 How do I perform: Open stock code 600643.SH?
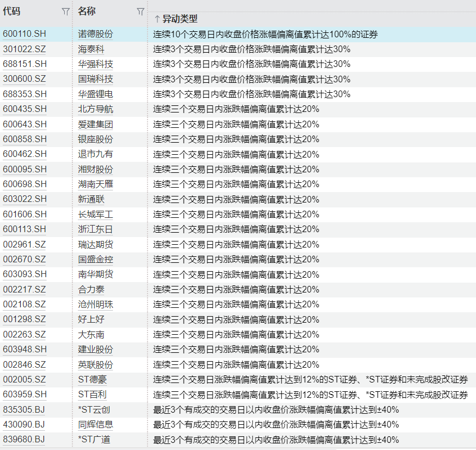(x=25, y=124)
